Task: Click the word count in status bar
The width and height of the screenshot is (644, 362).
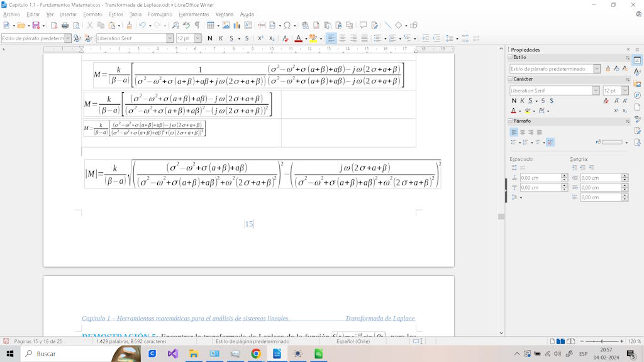Action: point(131,341)
